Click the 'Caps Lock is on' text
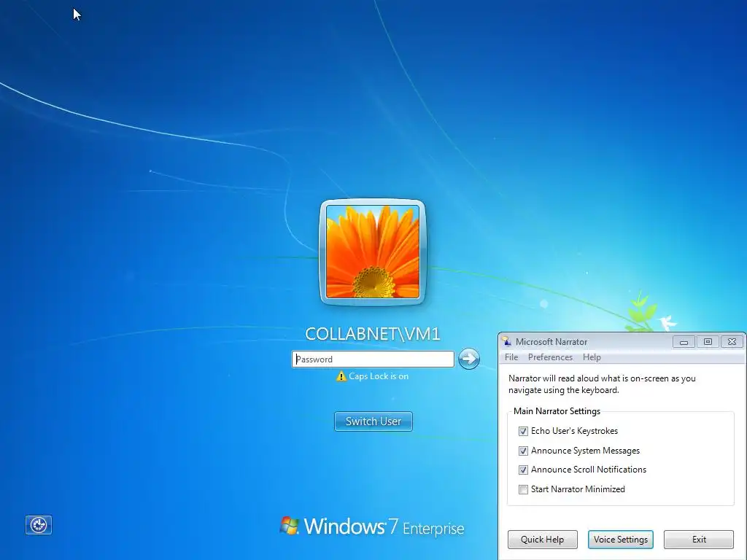 tap(379, 376)
